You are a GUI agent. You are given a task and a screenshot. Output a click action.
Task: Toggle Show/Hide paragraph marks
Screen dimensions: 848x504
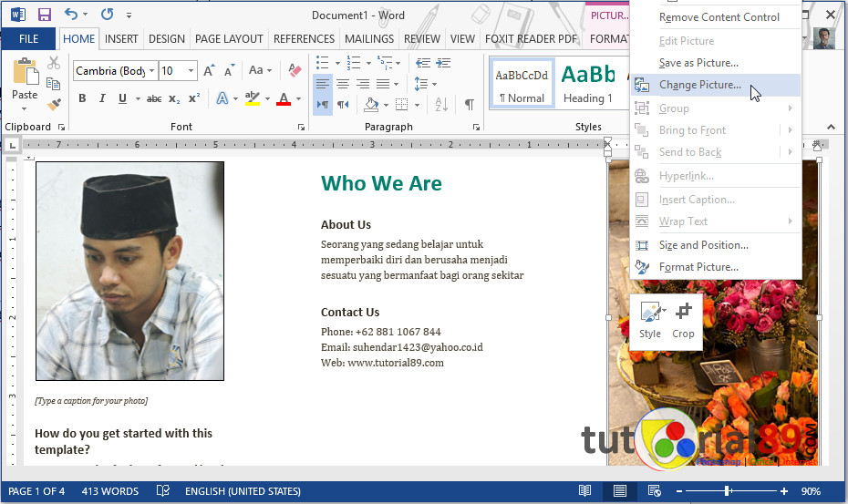pyautogui.click(x=470, y=105)
